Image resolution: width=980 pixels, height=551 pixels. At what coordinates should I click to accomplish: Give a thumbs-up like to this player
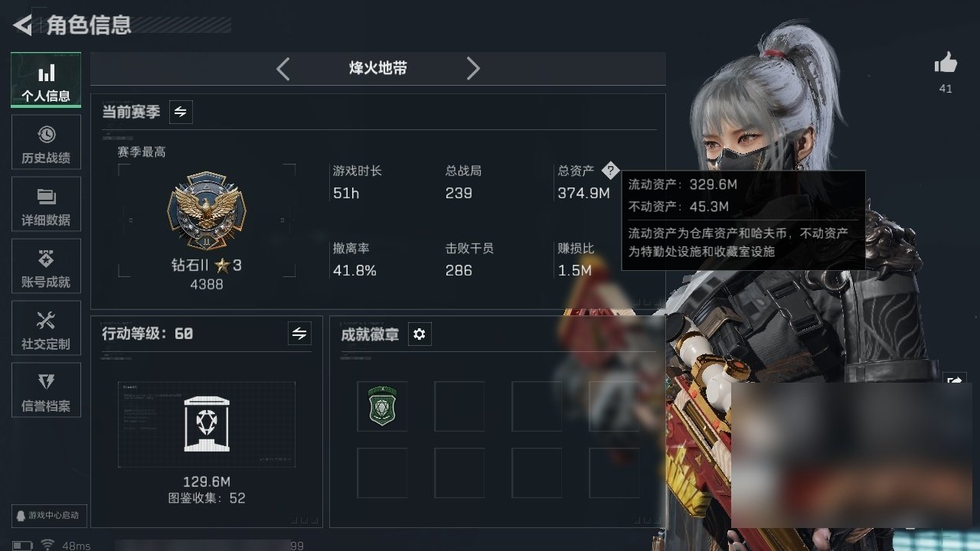(946, 64)
